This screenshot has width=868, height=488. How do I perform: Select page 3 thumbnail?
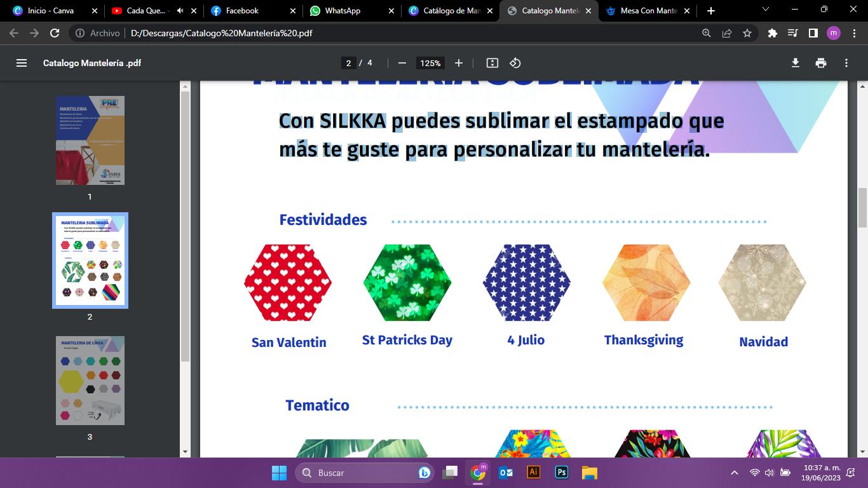pos(90,381)
